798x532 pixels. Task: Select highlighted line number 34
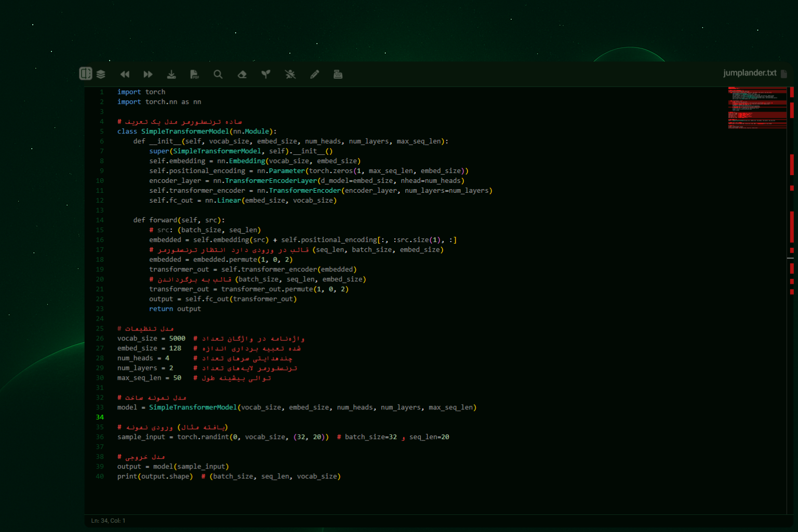click(100, 417)
